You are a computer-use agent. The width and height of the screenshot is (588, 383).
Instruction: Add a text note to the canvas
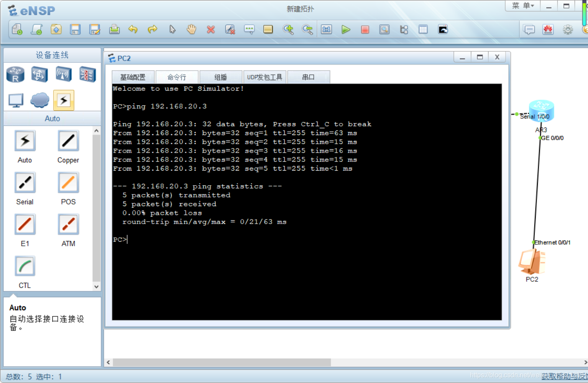point(249,29)
